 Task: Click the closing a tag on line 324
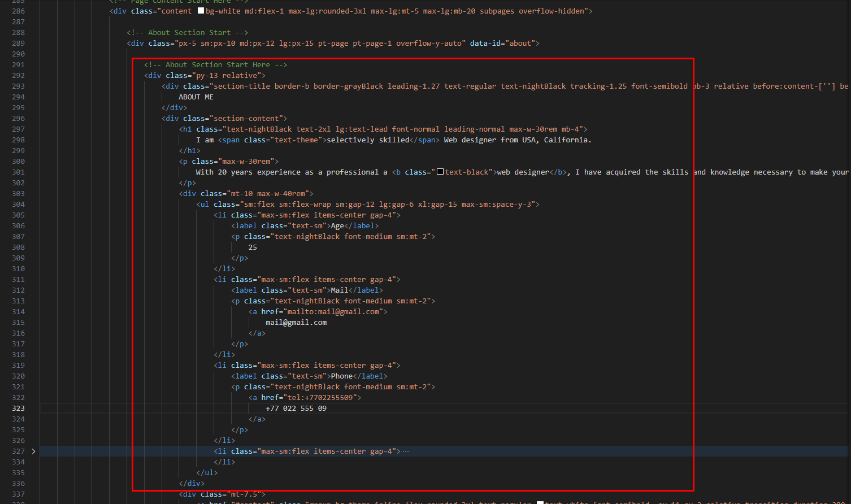(257, 419)
